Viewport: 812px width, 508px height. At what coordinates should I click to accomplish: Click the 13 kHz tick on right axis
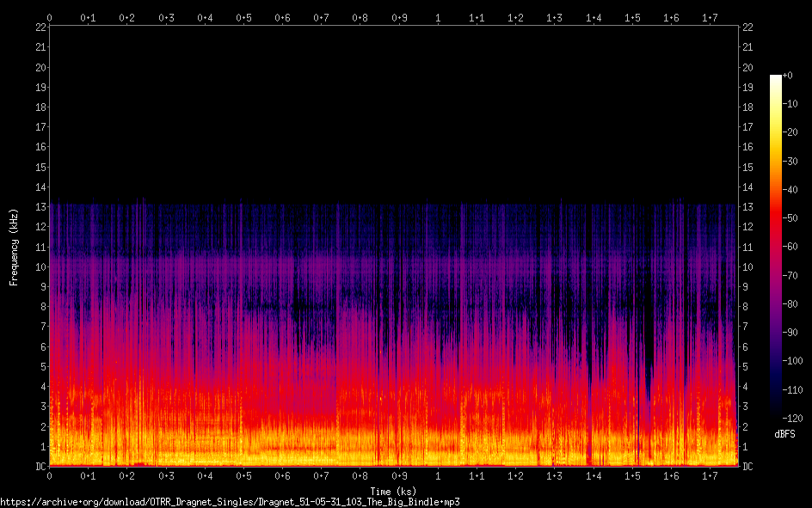[747, 207]
